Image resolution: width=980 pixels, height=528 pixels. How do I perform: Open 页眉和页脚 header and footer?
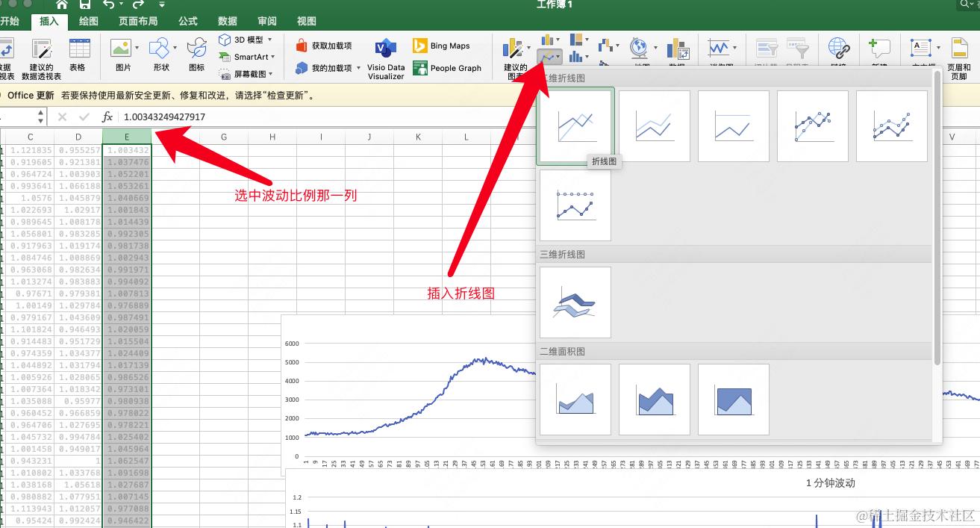coord(959,59)
